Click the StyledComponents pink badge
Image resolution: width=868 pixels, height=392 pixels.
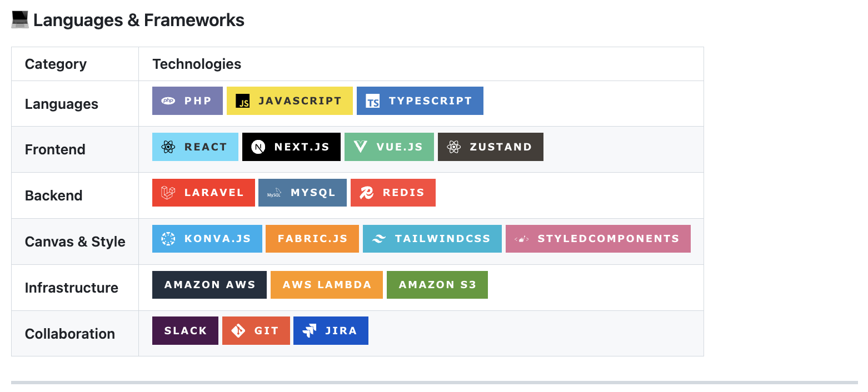point(597,239)
